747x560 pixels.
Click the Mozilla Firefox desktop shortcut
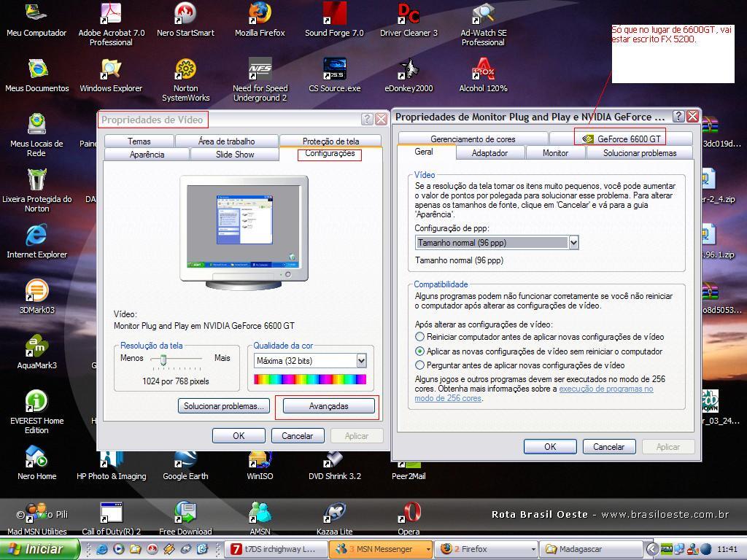pos(260,20)
